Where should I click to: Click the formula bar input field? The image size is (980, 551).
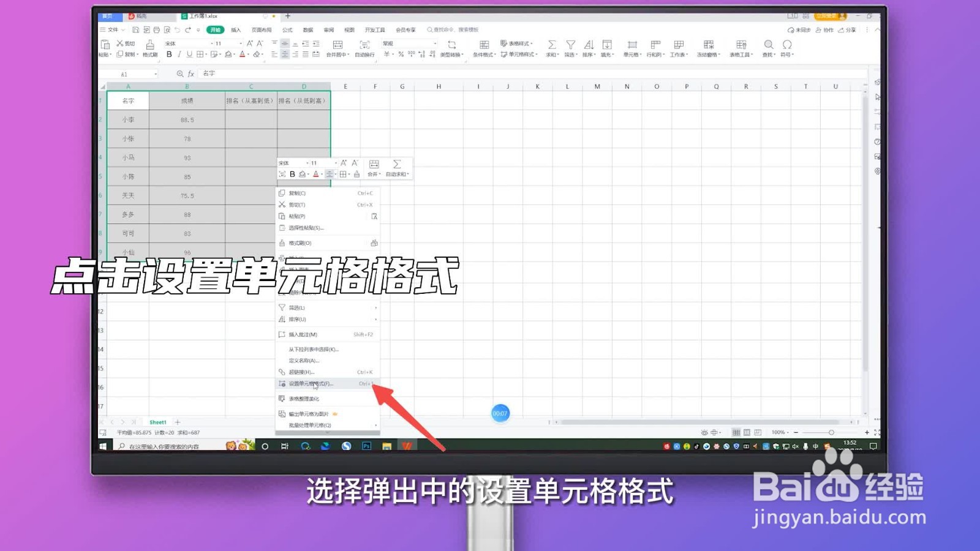(x=533, y=73)
